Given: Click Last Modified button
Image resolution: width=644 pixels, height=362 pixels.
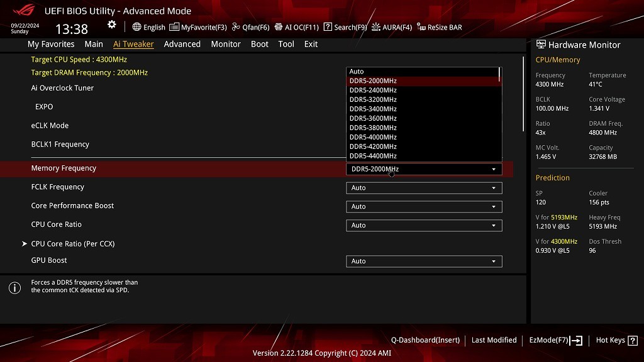Looking at the screenshot, I should click(x=494, y=340).
